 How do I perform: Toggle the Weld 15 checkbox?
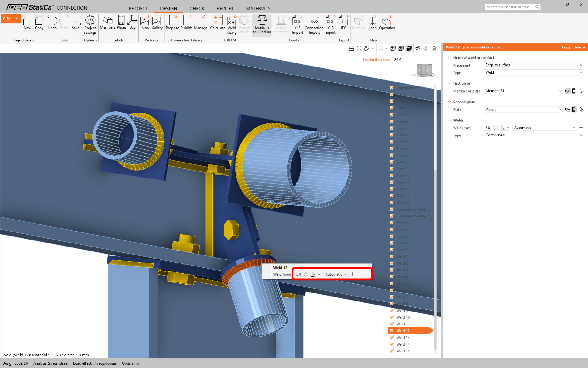(x=392, y=351)
